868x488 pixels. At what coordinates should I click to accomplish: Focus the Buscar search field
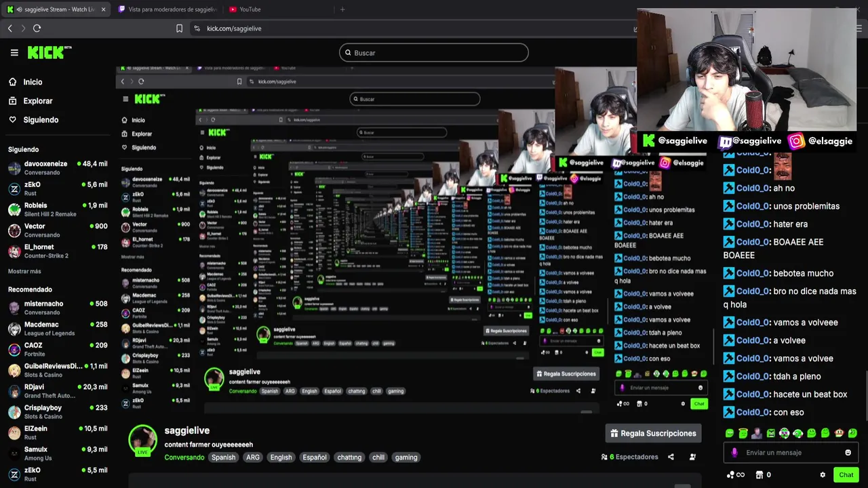click(434, 53)
